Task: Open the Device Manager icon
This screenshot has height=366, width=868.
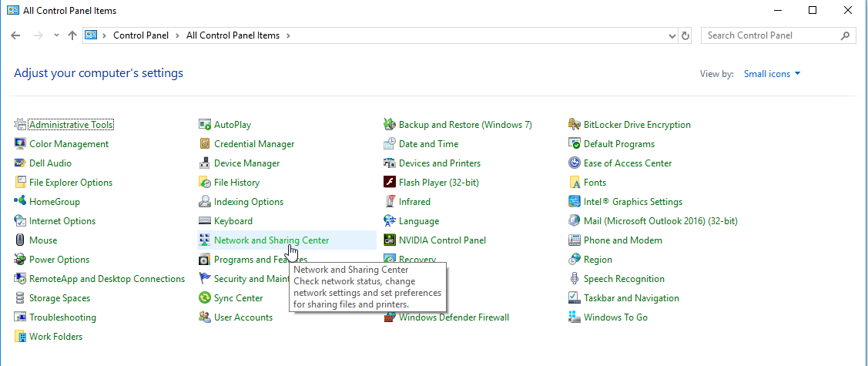Action: tap(205, 163)
